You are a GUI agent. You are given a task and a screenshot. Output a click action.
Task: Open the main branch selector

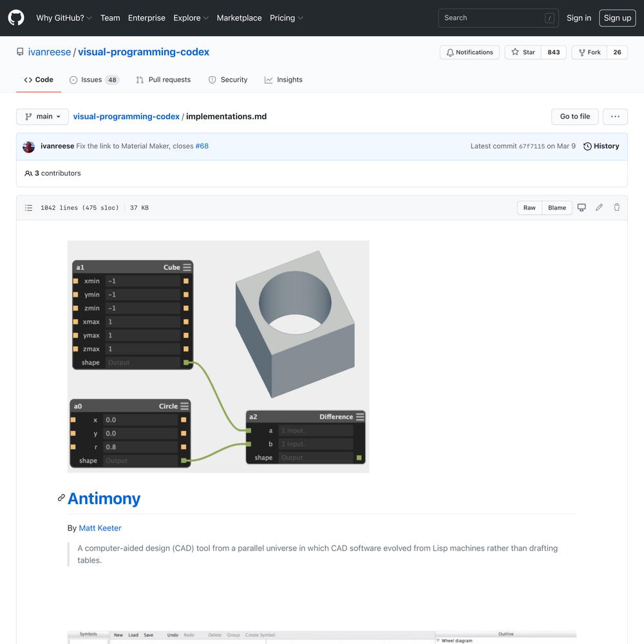pyautogui.click(x=43, y=117)
